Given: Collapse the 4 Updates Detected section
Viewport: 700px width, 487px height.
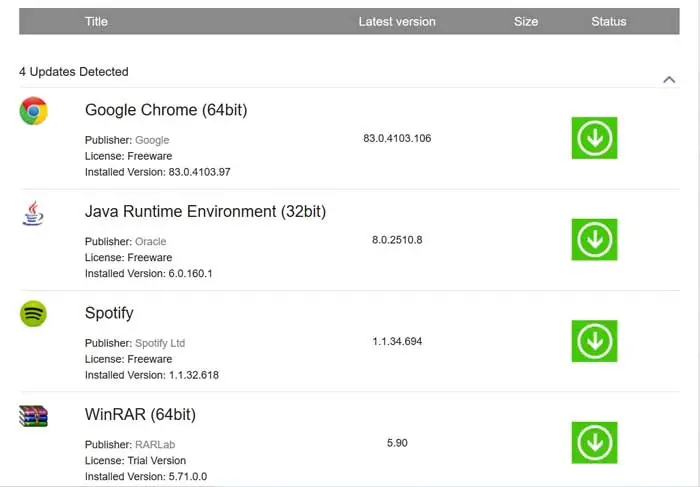Looking at the screenshot, I should click(x=669, y=79).
